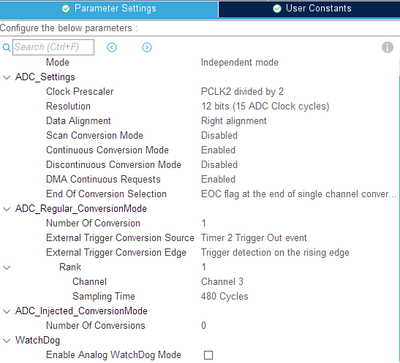Go to previous search result arrow
Image resolution: width=400 pixels, height=363 pixels.
coord(112,47)
